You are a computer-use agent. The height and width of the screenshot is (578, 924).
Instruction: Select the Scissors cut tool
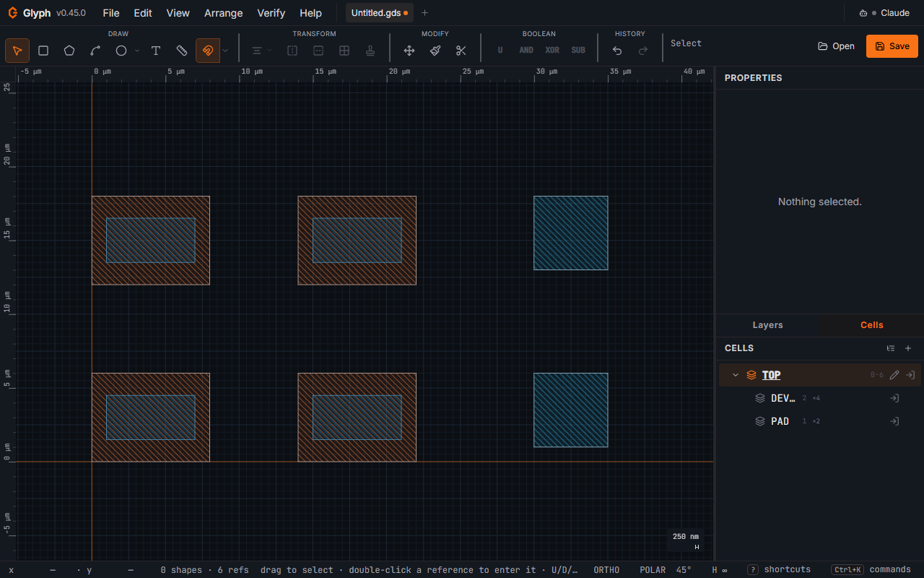tap(461, 51)
